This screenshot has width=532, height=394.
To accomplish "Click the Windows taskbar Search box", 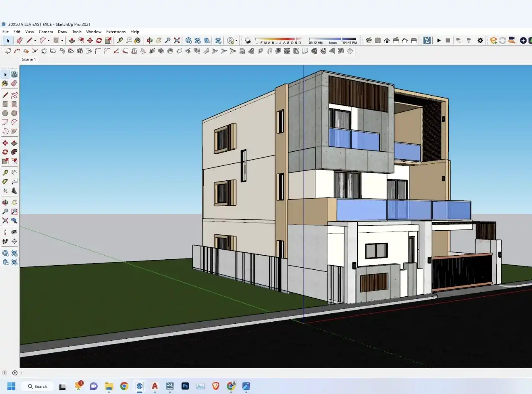I will 37,386.
